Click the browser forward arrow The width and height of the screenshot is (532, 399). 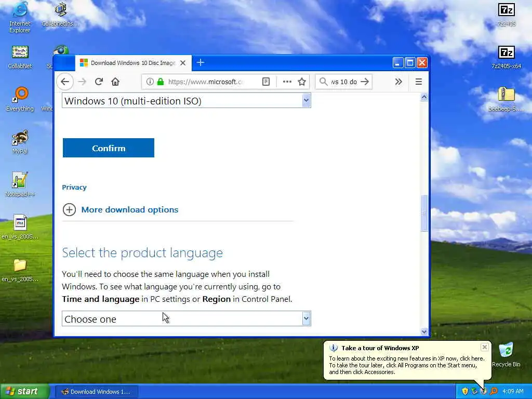point(82,82)
